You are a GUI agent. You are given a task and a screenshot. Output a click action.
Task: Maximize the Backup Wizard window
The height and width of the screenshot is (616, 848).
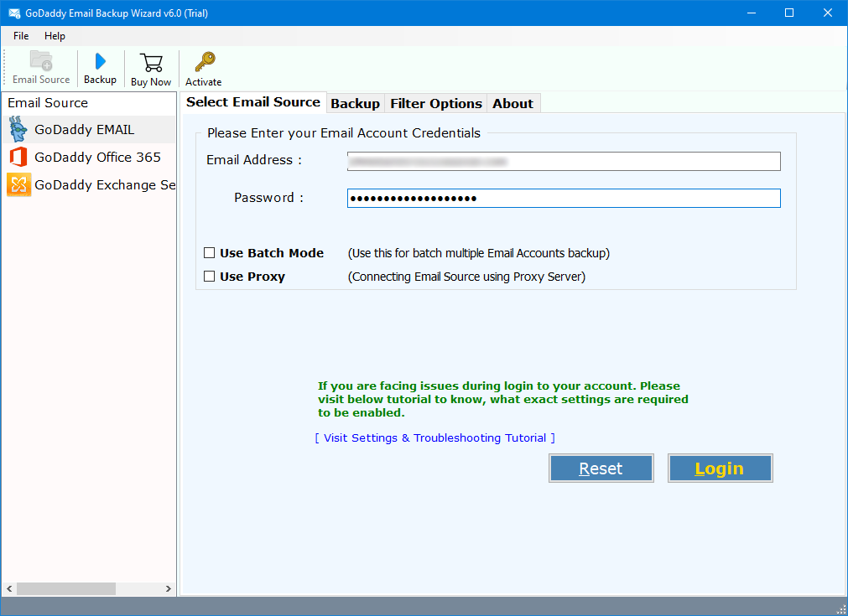click(789, 13)
